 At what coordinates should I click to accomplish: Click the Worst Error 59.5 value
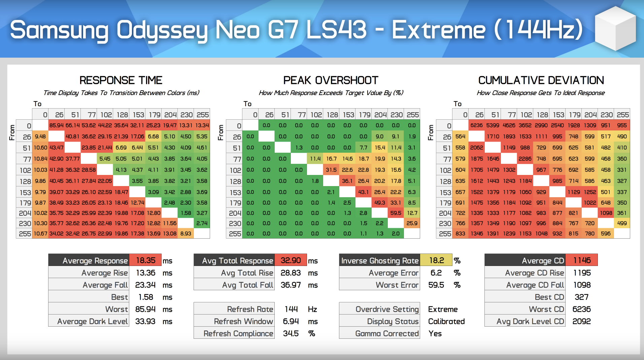pos(436,285)
